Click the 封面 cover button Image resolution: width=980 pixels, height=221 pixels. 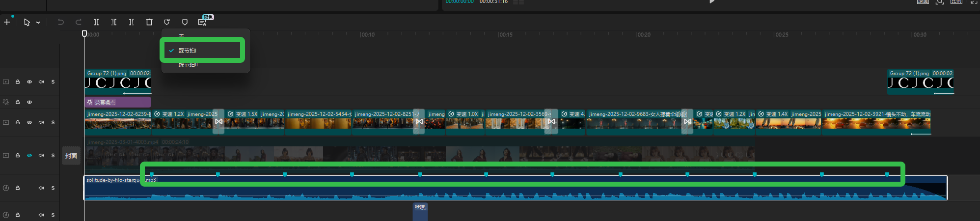[71, 156]
